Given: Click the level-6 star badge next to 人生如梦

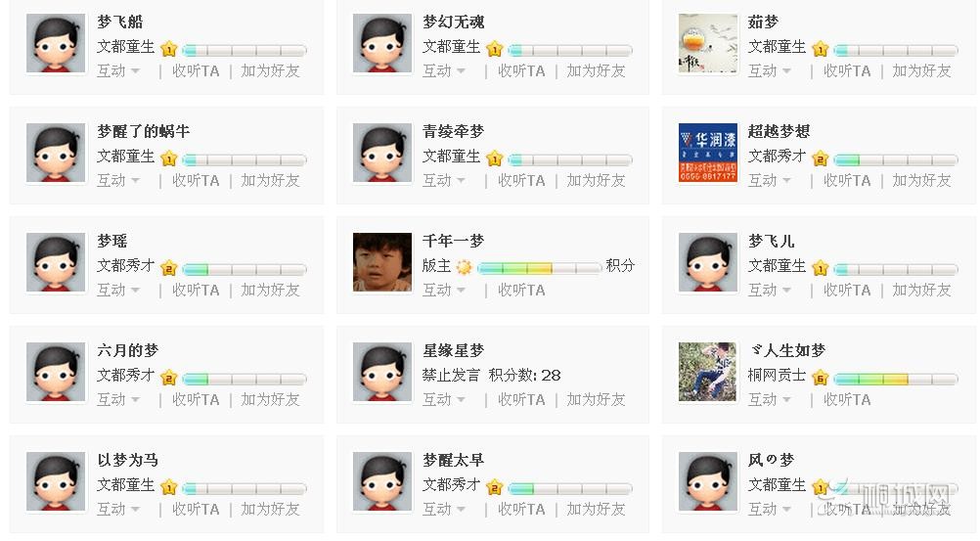Looking at the screenshot, I should [x=820, y=378].
